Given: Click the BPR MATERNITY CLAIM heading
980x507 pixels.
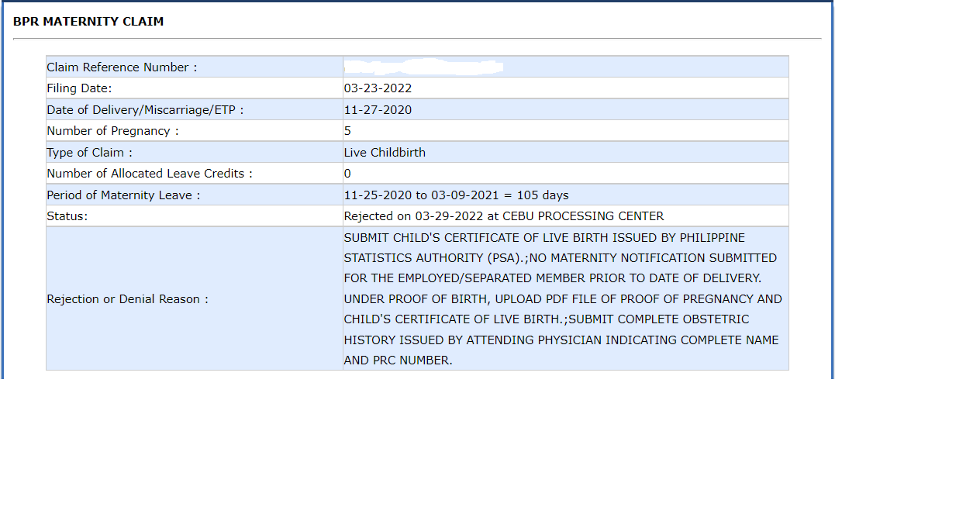Looking at the screenshot, I should coord(88,22).
